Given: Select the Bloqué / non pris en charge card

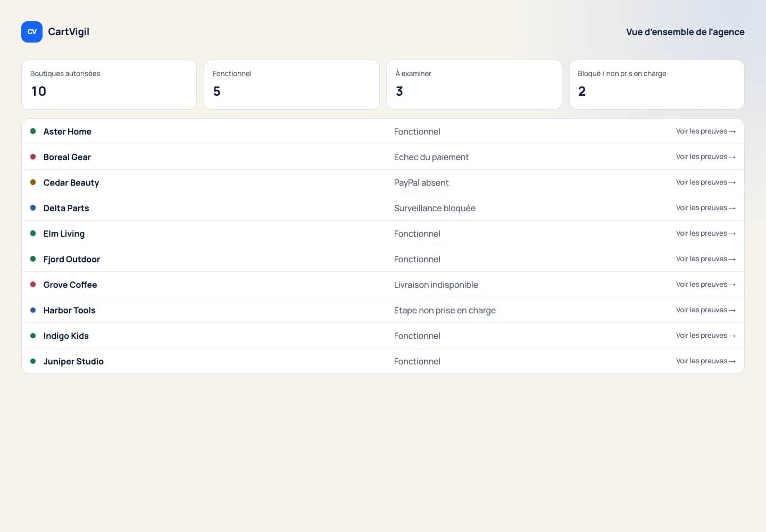Looking at the screenshot, I should pos(656,85).
